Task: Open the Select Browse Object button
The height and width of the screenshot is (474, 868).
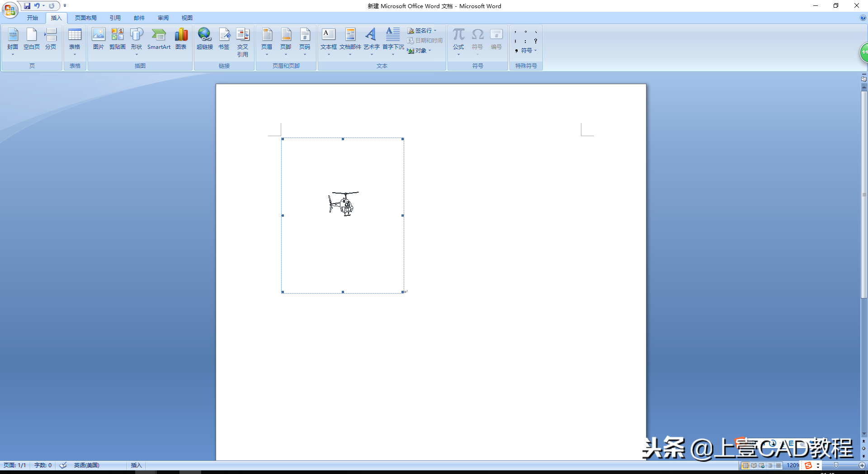Action: click(864, 449)
